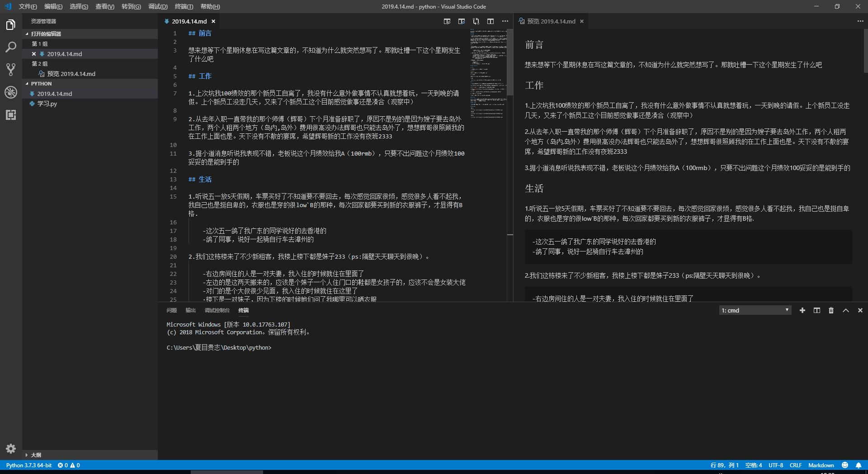The image size is (868, 474).
Task: Expand the outline section at sidebar bottom
Action: tap(36, 455)
